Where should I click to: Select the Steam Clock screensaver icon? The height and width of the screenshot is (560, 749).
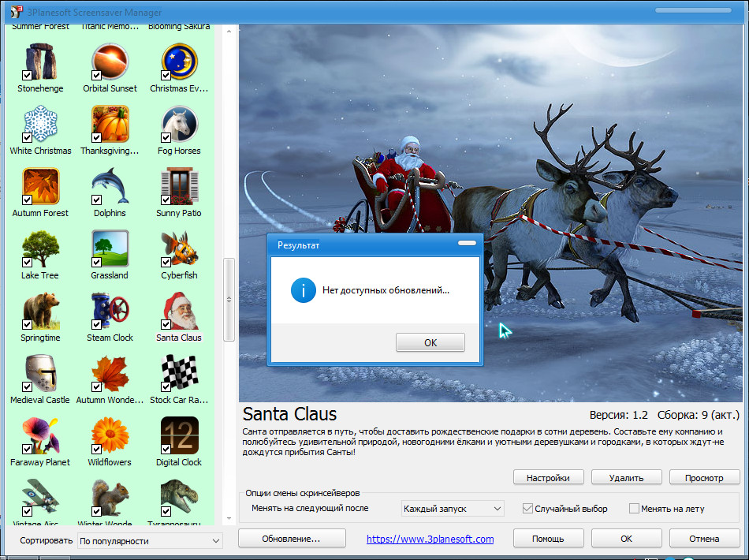click(x=110, y=311)
